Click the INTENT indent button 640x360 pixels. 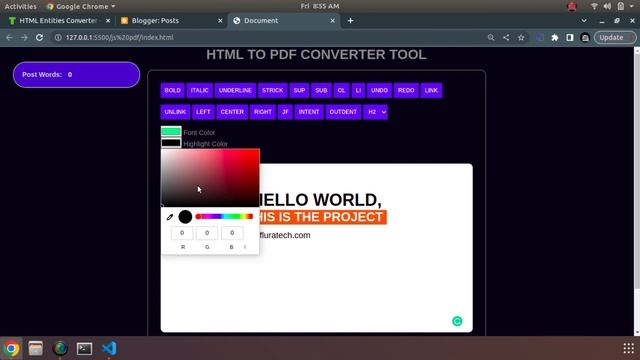pos(309,112)
